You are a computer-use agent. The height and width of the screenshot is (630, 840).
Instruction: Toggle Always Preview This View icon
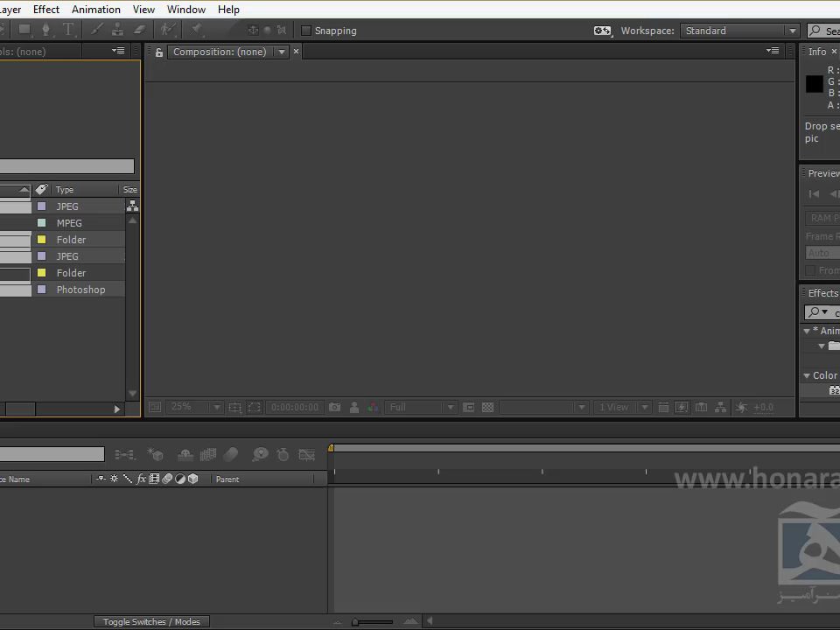coord(155,407)
